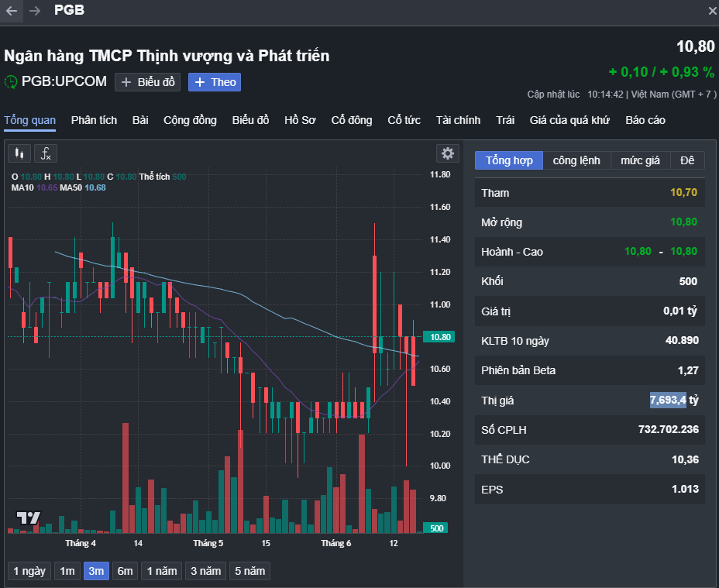
Task: Select the Đê panel tab
Action: 687,160
